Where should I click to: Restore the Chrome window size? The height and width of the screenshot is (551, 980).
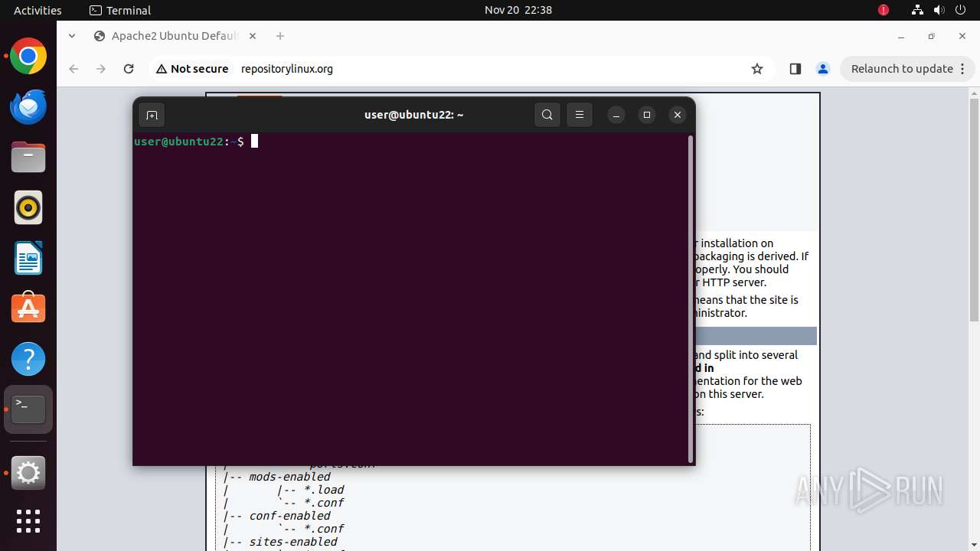(932, 36)
